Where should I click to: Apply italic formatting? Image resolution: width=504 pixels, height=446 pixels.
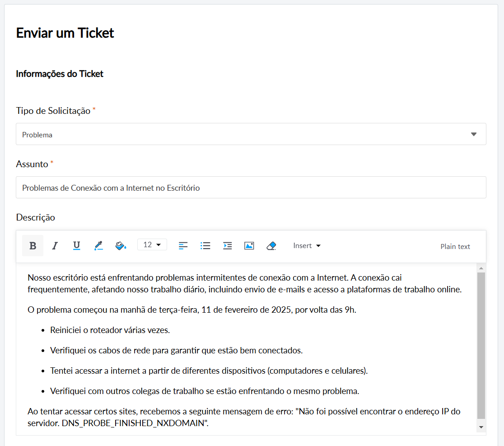(x=55, y=246)
